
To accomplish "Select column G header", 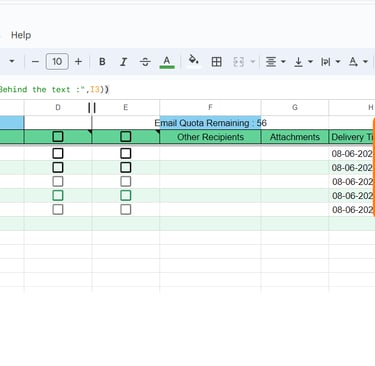I will click(x=295, y=107).
